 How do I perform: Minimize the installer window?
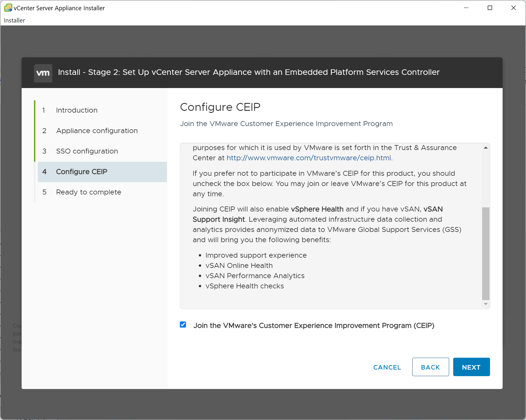pos(466,8)
